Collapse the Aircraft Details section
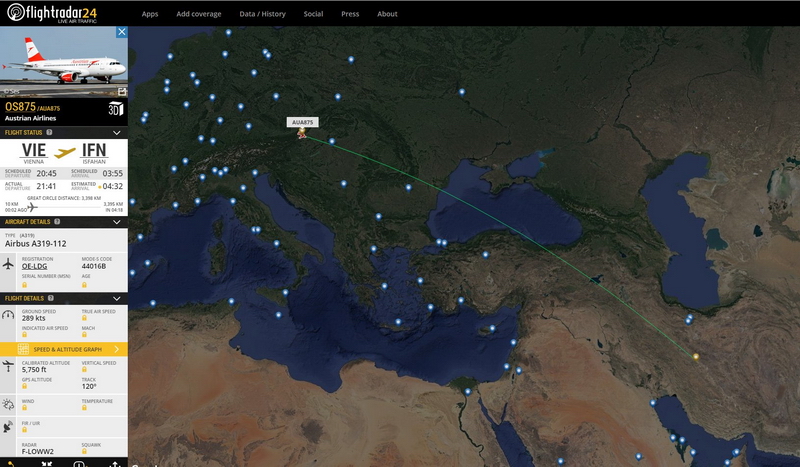The height and width of the screenshot is (467, 800). [116, 222]
